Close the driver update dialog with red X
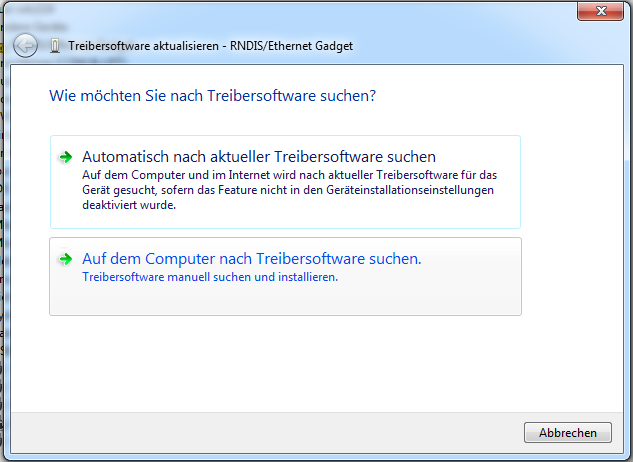The height and width of the screenshot is (462, 633). coord(602,11)
